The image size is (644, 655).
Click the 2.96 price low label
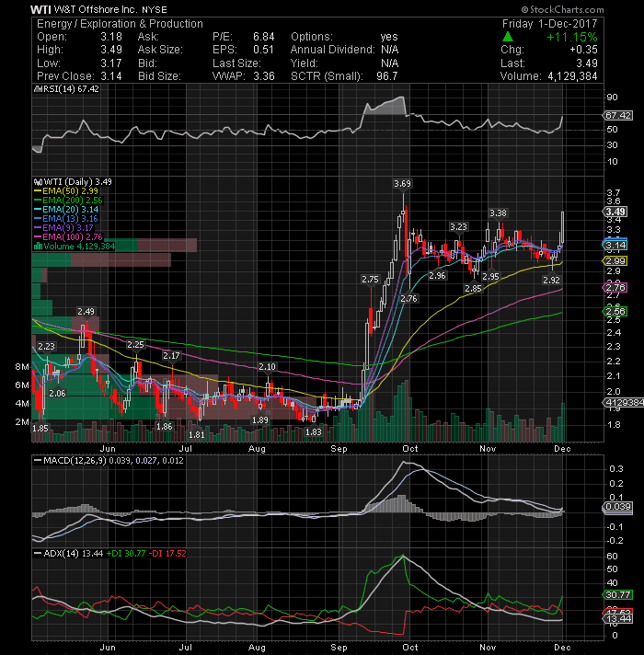pyautogui.click(x=437, y=276)
